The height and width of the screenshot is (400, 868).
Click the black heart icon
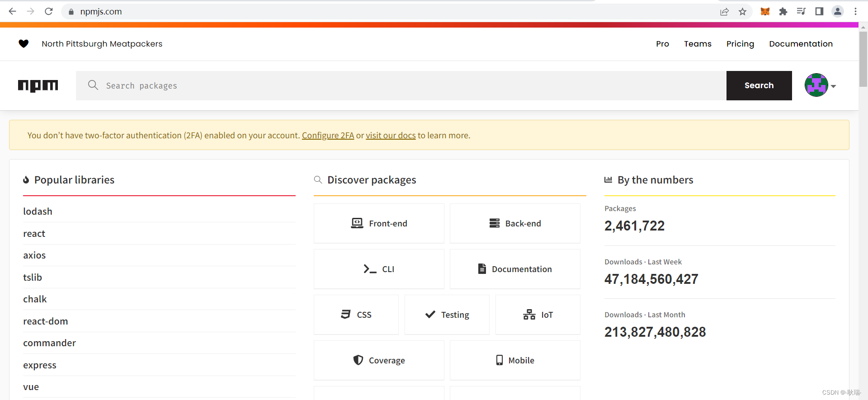(24, 43)
